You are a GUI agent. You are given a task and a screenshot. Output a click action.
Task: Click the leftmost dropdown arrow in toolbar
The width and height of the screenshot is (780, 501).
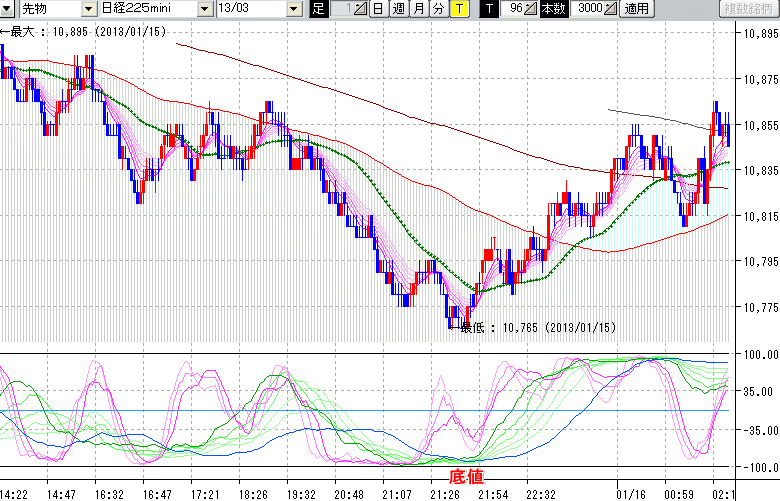tap(8, 9)
